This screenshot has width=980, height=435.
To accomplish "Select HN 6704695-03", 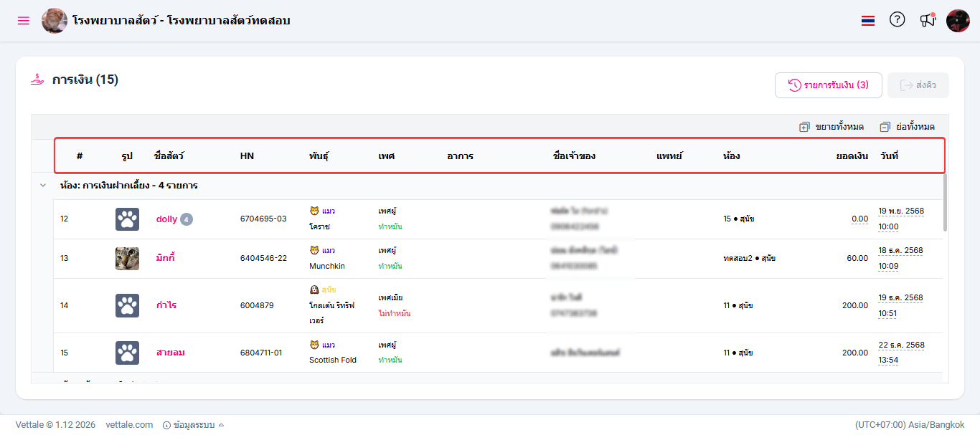I will coord(263,219).
